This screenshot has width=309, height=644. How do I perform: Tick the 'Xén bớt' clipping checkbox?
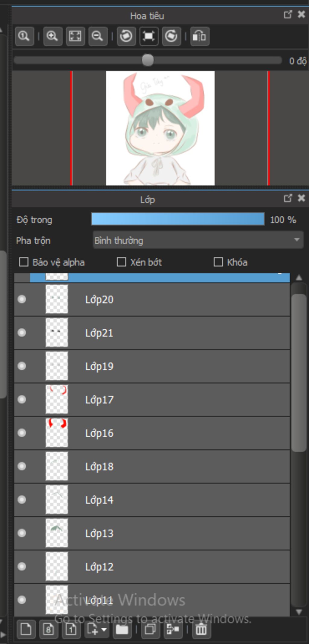[121, 262]
